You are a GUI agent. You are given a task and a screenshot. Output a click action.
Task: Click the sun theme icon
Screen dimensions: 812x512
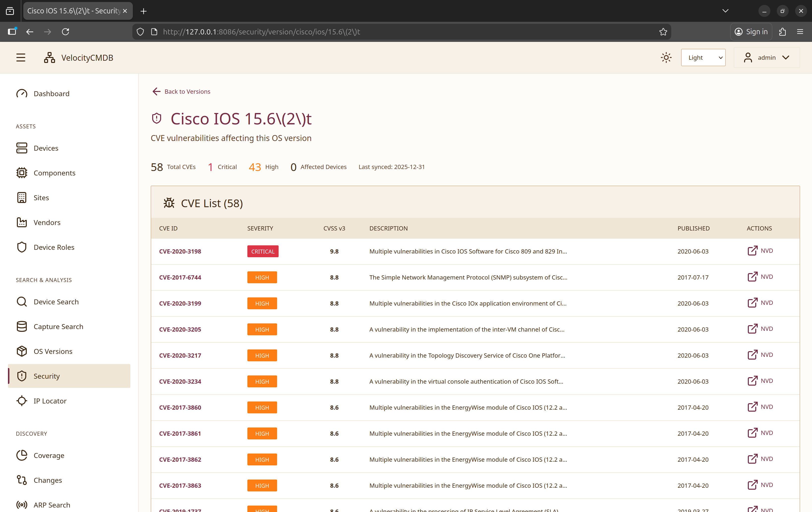666,58
